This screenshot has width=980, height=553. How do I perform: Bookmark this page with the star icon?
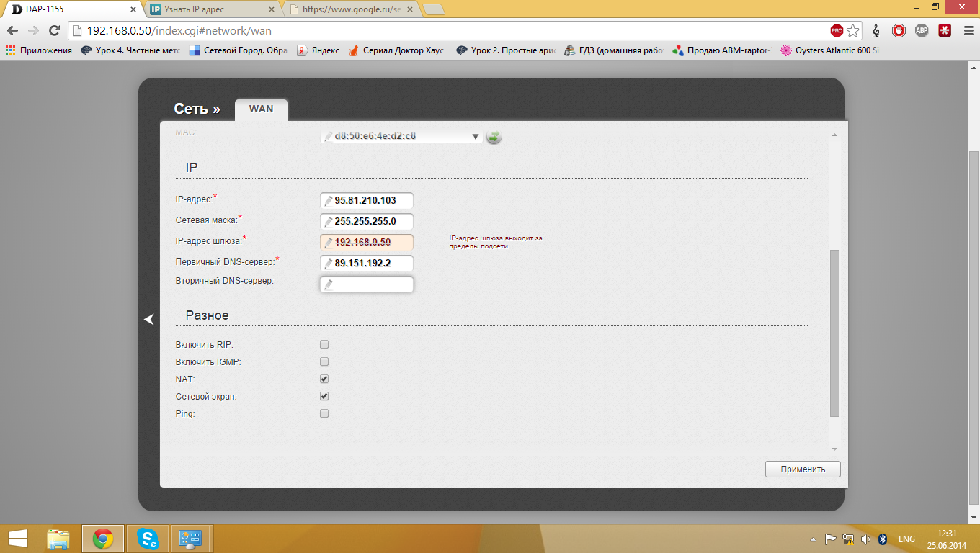(853, 31)
